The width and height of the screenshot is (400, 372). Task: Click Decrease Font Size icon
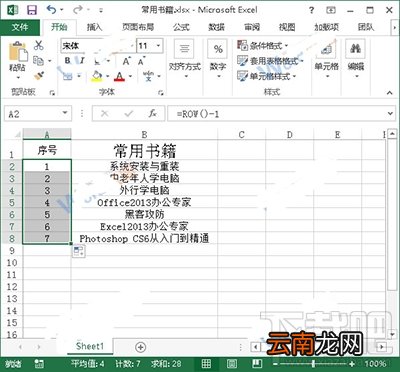point(141,61)
